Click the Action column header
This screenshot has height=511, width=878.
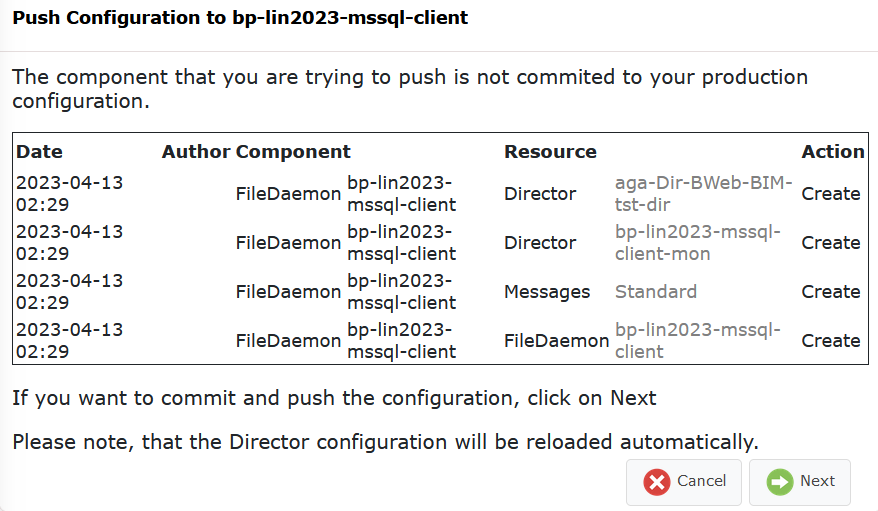pos(833,152)
